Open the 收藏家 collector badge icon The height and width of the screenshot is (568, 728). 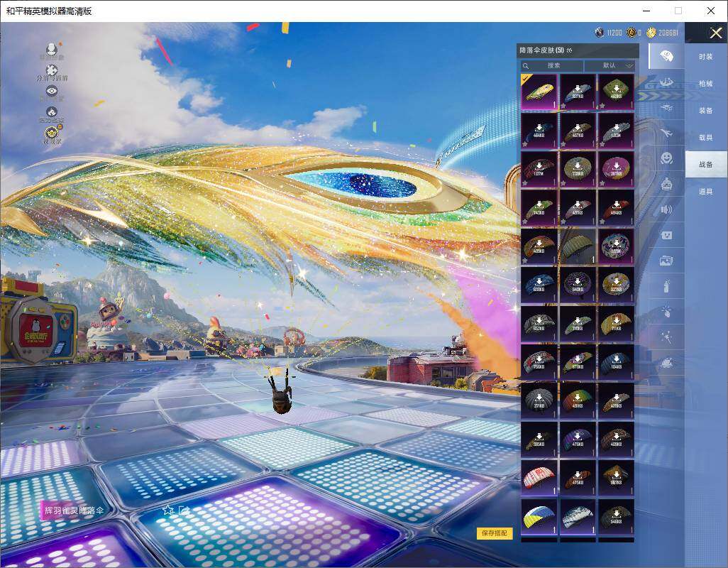(52, 133)
